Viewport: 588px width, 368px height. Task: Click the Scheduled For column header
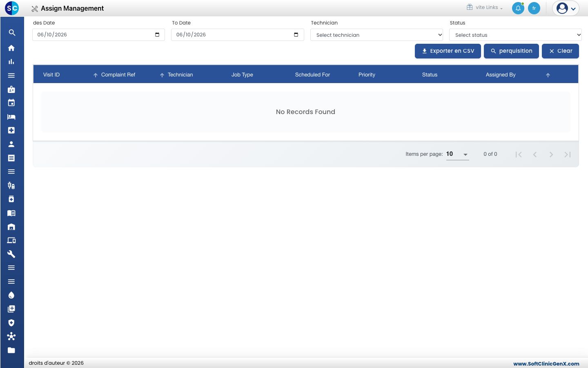pyautogui.click(x=312, y=75)
